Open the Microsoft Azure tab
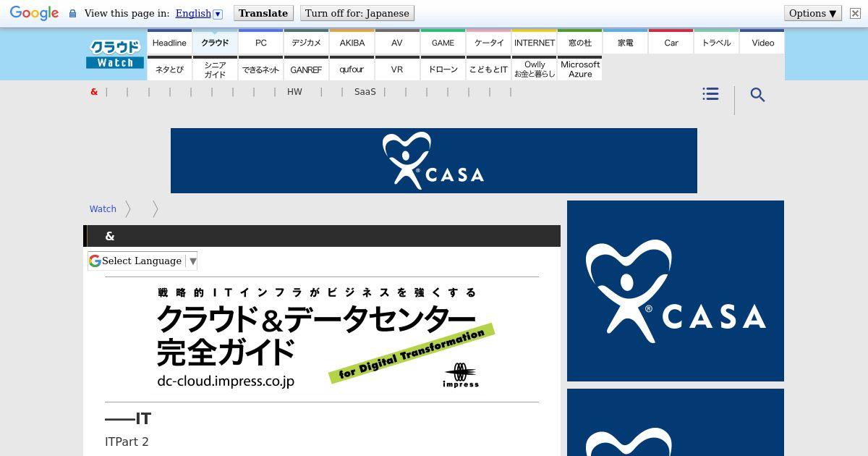 click(580, 69)
